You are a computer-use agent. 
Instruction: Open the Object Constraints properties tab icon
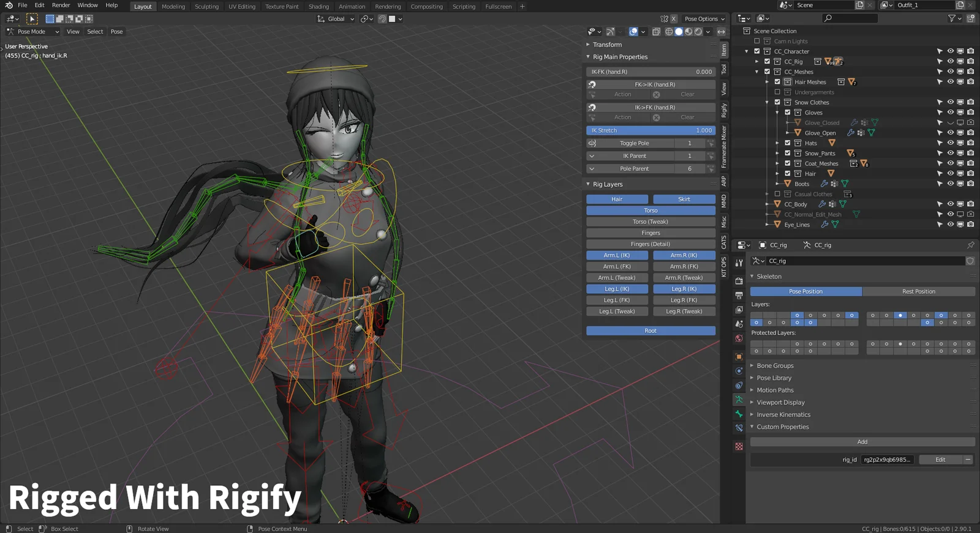(x=739, y=386)
